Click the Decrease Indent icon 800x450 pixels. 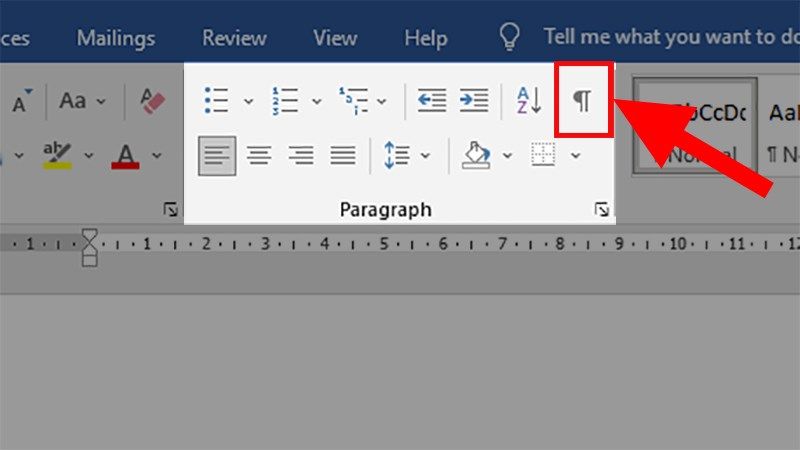point(432,100)
